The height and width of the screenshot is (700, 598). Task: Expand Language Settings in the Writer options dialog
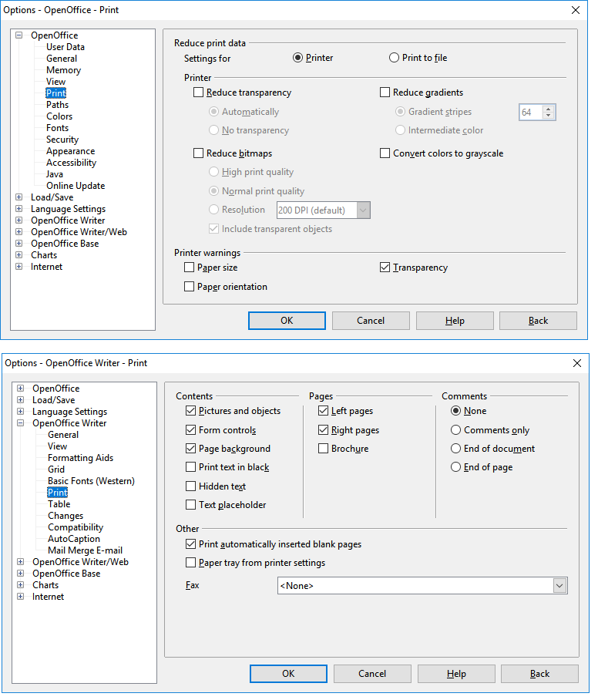[20, 412]
